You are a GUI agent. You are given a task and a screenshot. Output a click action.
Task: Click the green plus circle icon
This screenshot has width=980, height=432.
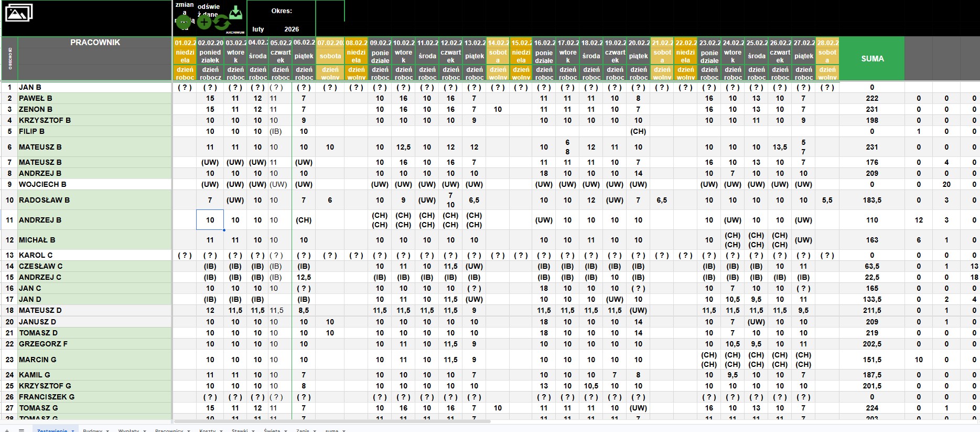click(x=204, y=22)
